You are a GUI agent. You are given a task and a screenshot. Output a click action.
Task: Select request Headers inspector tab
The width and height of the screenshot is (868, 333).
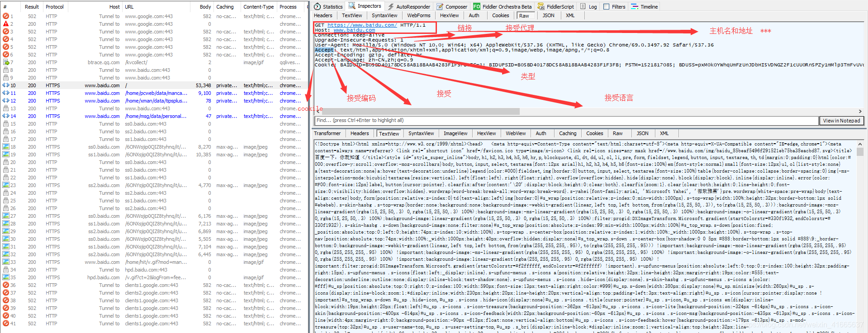tap(323, 15)
